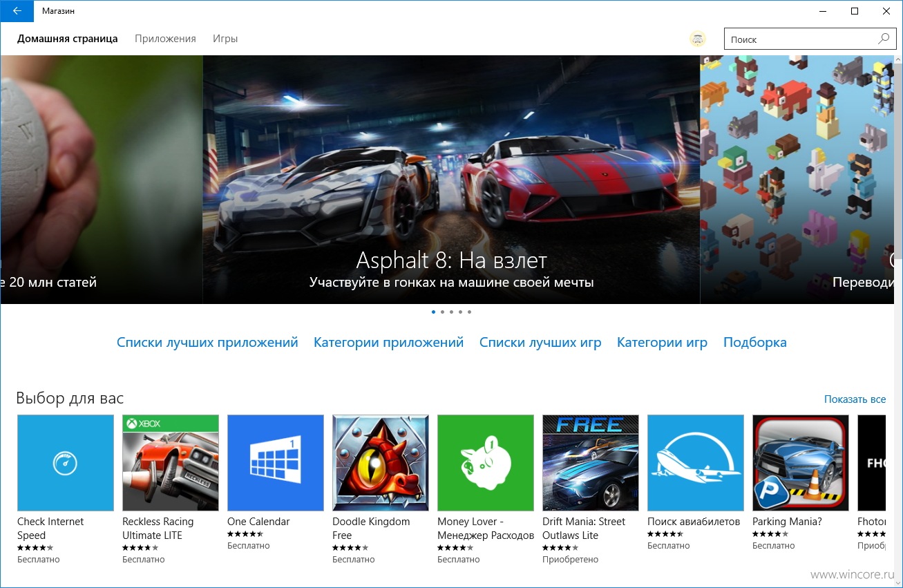The width and height of the screenshot is (903, 588).
Task: Select the second carousel page dot
Action: click(442, 312)
